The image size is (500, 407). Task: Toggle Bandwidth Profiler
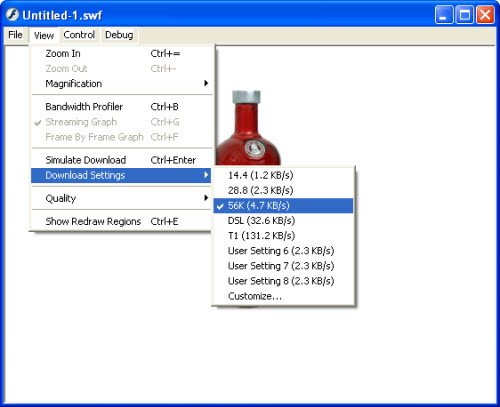(121, 107)
